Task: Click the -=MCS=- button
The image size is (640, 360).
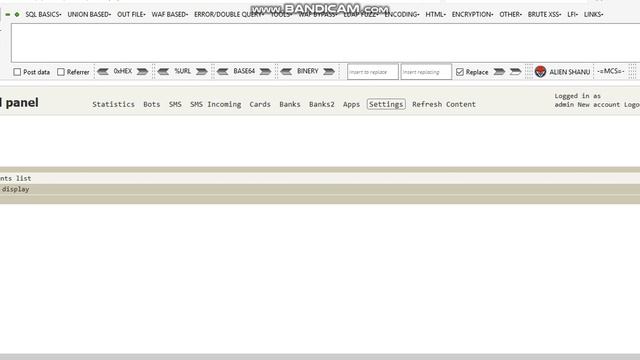Action: pos(611,71)
